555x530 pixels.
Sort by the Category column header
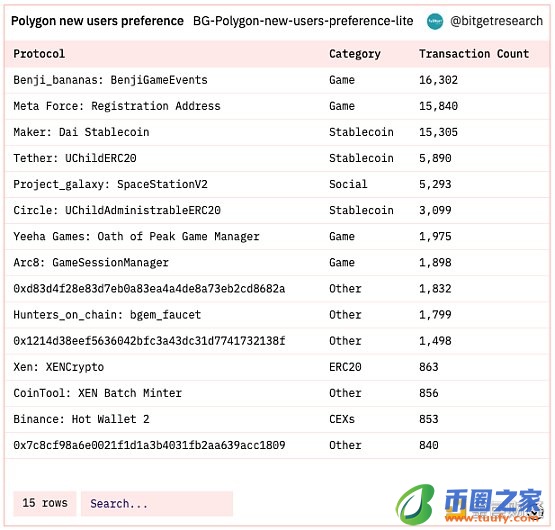click(x=355, y=54)
